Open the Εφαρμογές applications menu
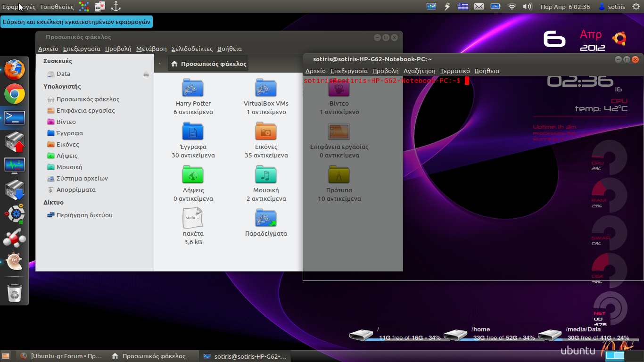Viewport: 644px width, 362px height. coord(19,7)
